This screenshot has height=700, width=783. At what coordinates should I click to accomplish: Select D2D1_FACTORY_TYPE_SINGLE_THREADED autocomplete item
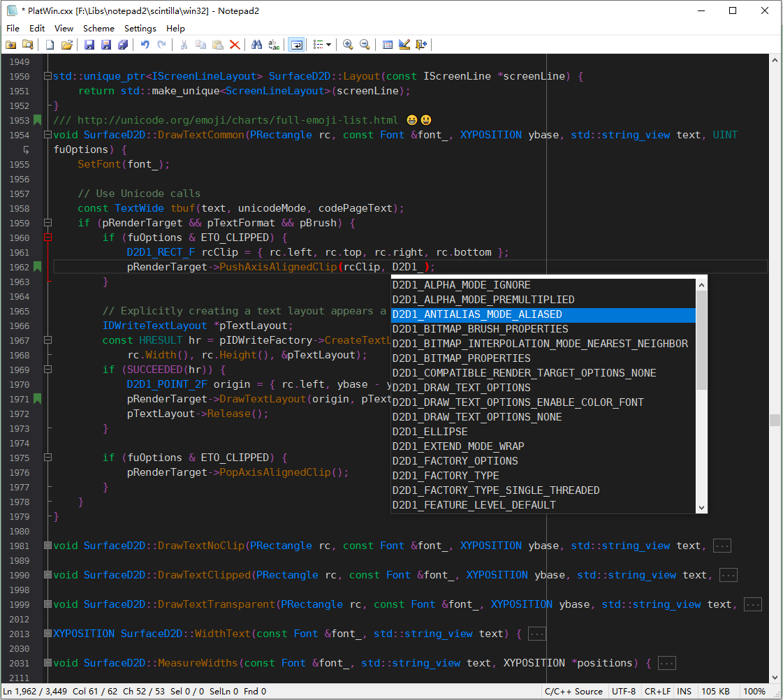543,490
